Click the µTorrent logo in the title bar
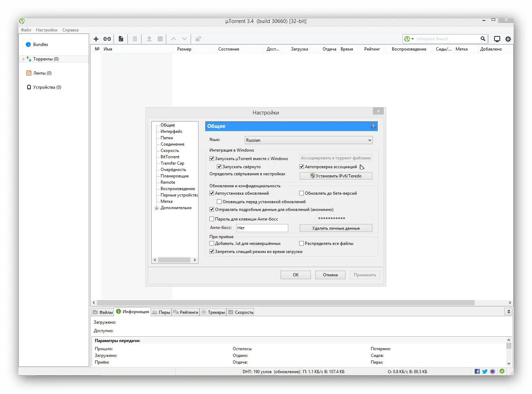This screenshot has width=532, height=394. [22, 21]
